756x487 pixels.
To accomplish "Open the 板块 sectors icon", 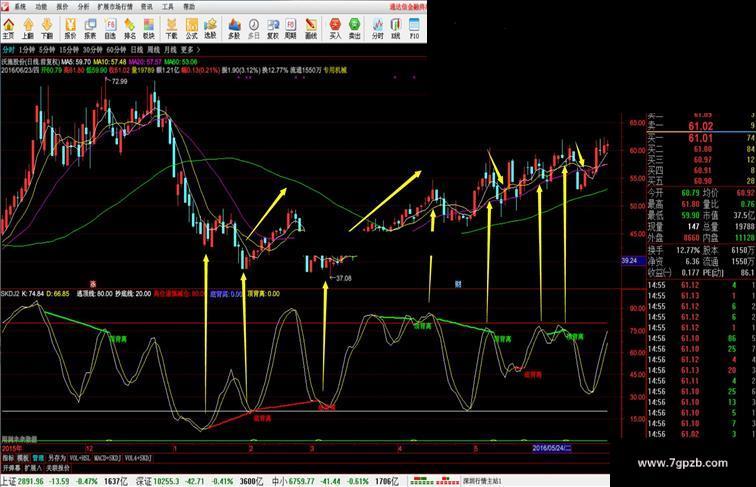I will [x=149, y=28].
